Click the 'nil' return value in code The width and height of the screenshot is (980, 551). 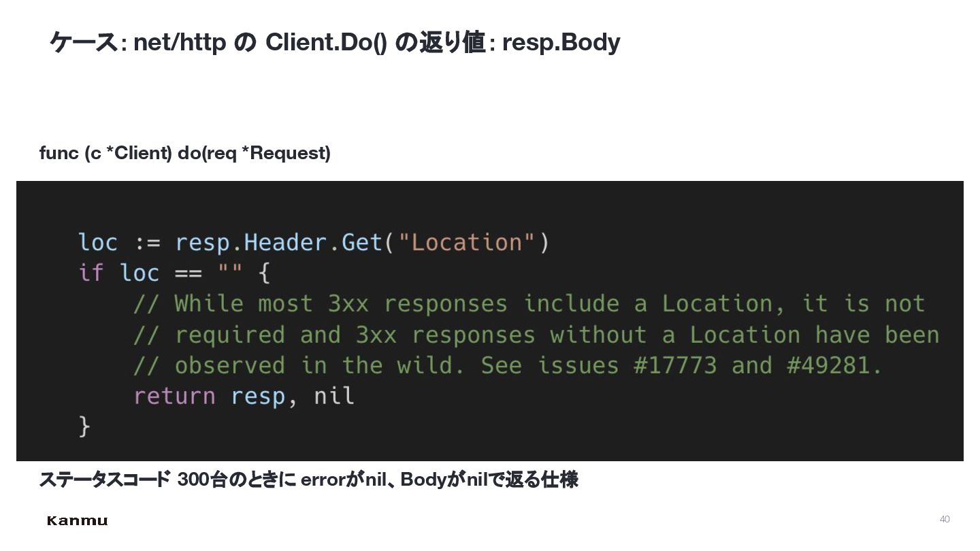pos(334,396)
